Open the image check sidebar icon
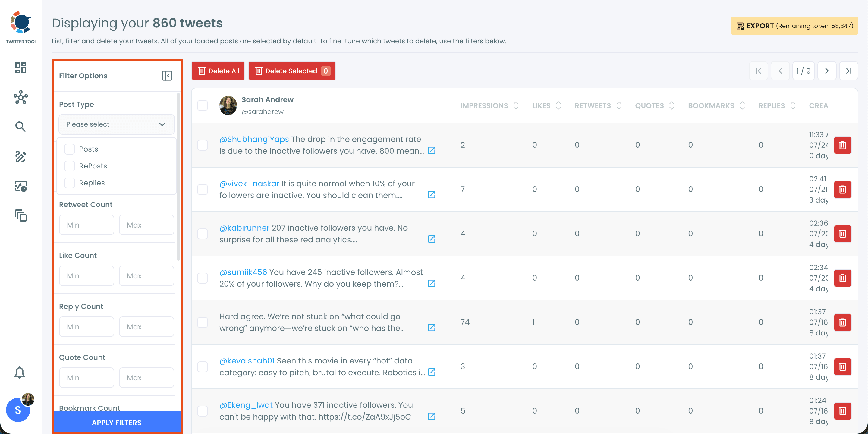Screen dimensions: 868x434 (x=20, y=186)
